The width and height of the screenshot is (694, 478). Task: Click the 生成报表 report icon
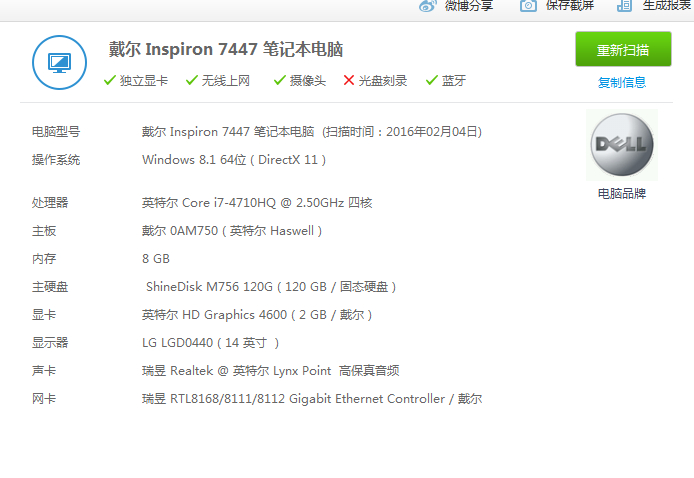(x=625, y=5)
